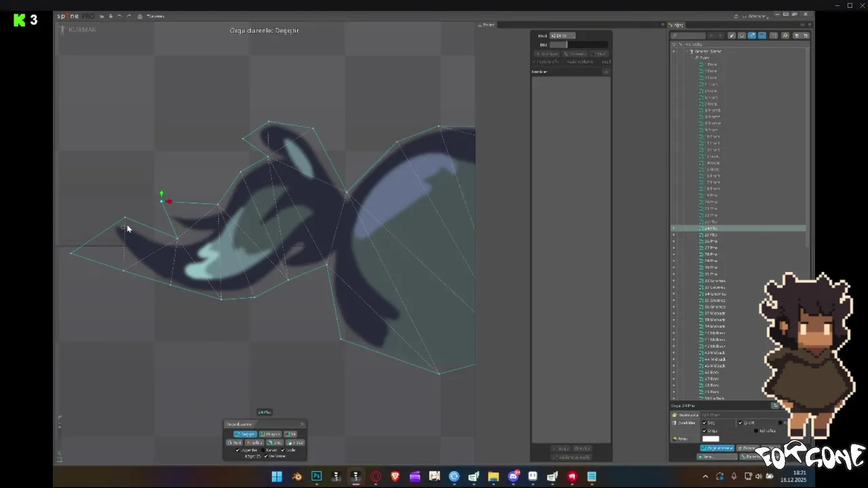Open Photoshop from the taskbar
Viewport: 868px width, 488px height.
[316, 476]
